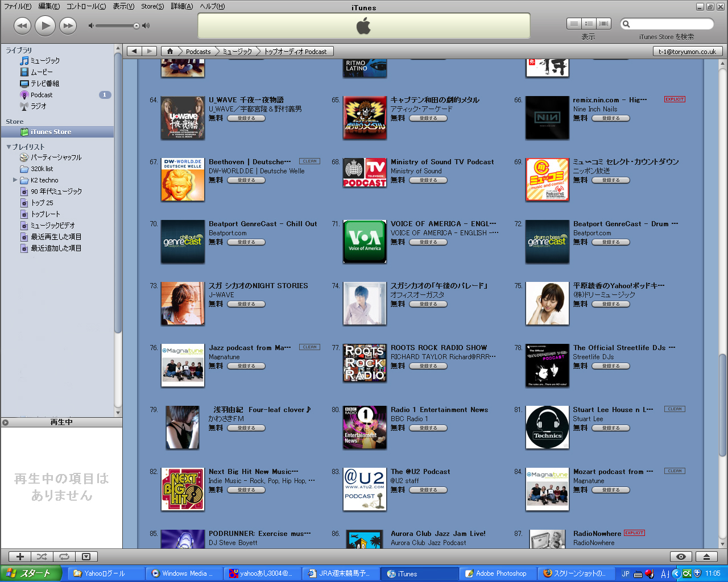Open the t-1@toryumon.co.uk account button
Screen dimensions: 728x582
(688, 51)
